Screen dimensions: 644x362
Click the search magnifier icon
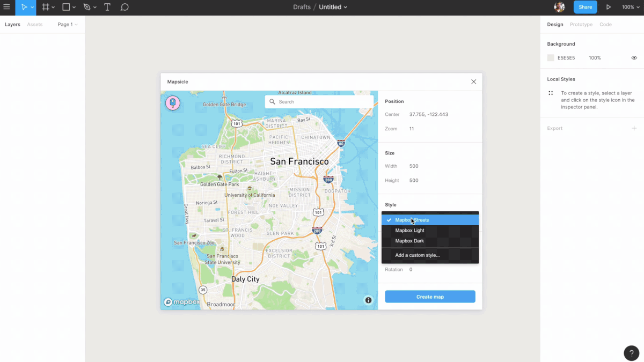[x=273, y=102]
